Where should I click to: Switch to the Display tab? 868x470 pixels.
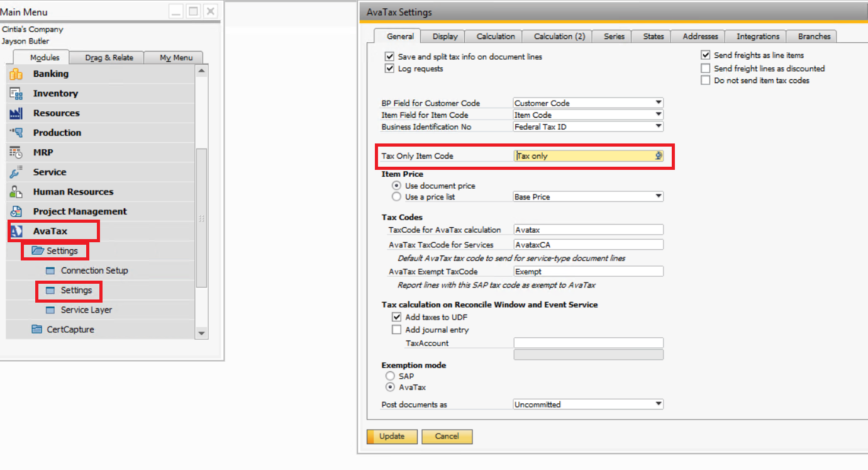[445, 36]
